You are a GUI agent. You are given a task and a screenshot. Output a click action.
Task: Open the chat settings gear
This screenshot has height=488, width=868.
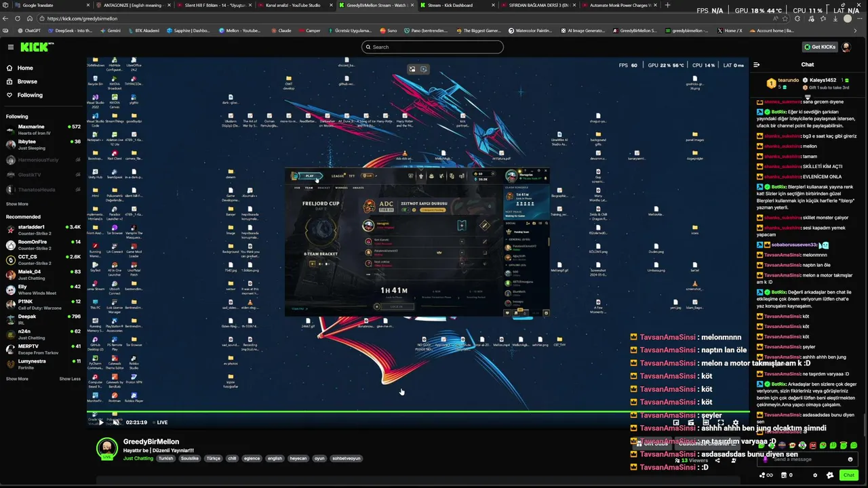(815, 475)
